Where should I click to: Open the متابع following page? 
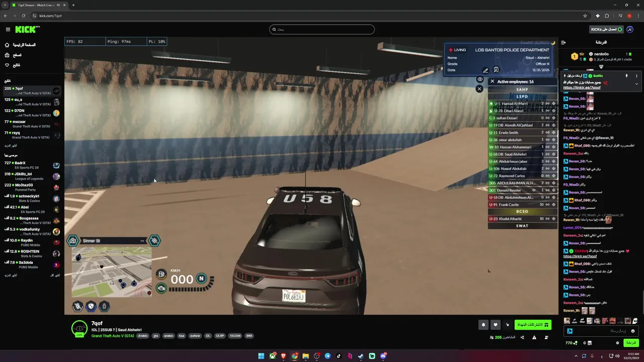(x=13, y=65)
